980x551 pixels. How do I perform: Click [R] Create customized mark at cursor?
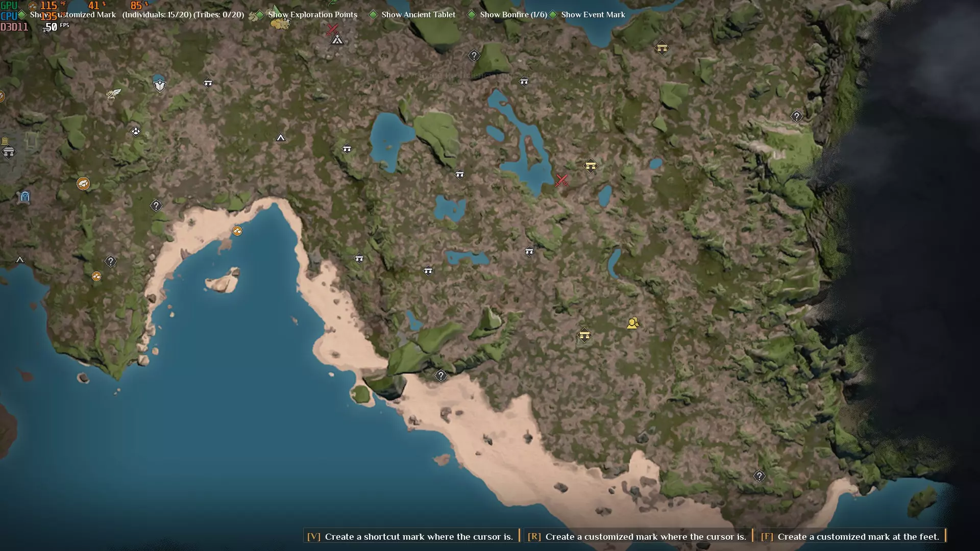(636, 536)
